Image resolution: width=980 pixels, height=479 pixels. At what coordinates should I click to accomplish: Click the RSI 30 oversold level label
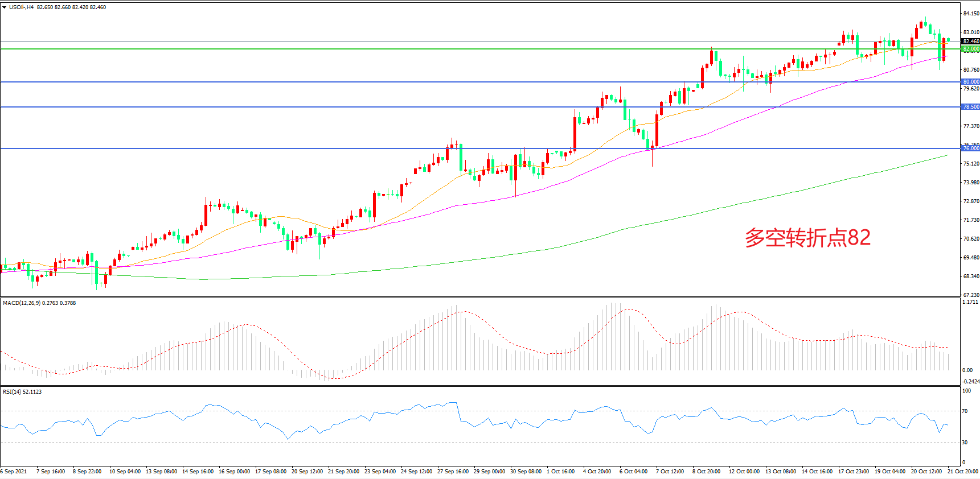click(965, 442)
